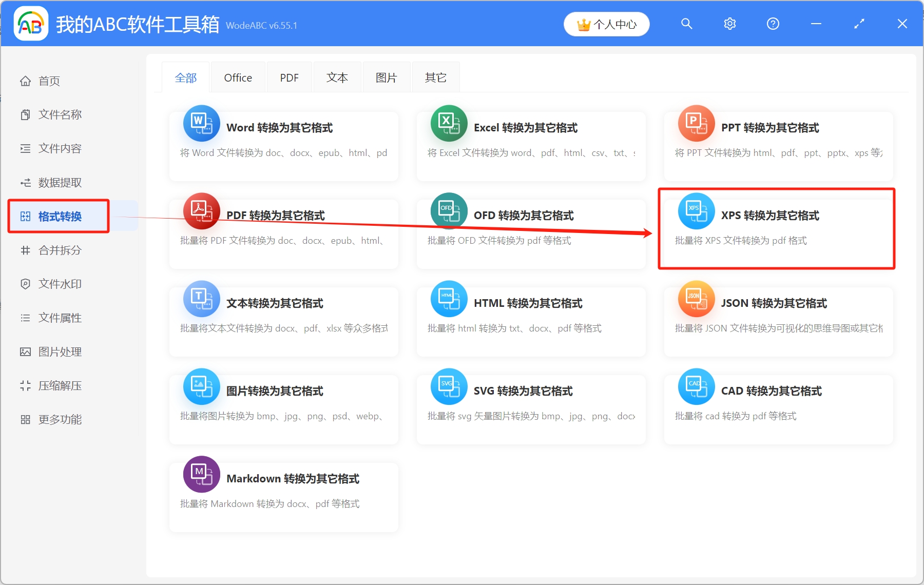Select the Excel conversion tool icon
This screenshot has height=585, width=924.
pyautogui.click(x=449, y=123)
